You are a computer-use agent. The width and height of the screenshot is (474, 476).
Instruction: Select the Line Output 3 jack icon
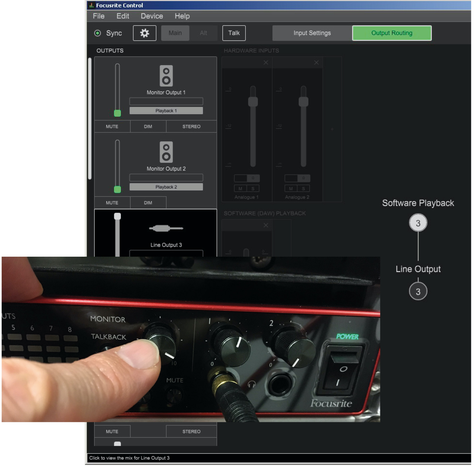pyautogui.click(x=166, y=228)
